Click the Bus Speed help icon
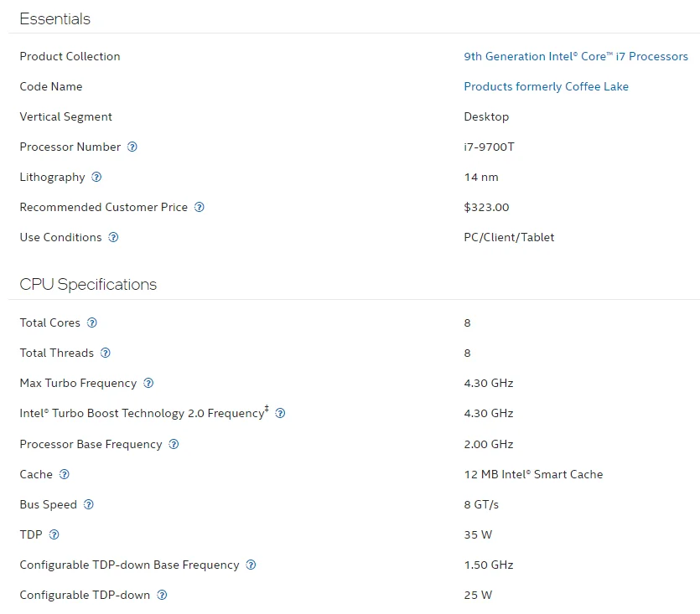The height and width of the screenshot is (614, 700). 89,504
